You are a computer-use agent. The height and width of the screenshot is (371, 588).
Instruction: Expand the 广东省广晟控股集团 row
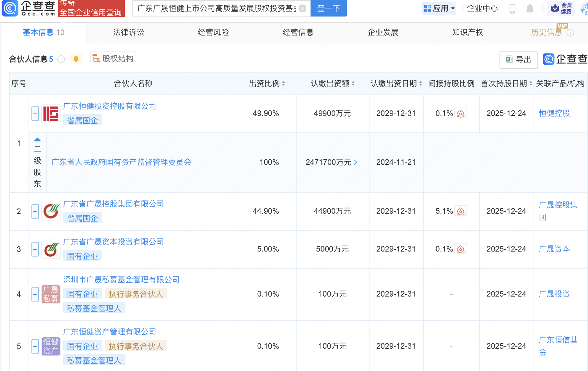pos(35,211)
